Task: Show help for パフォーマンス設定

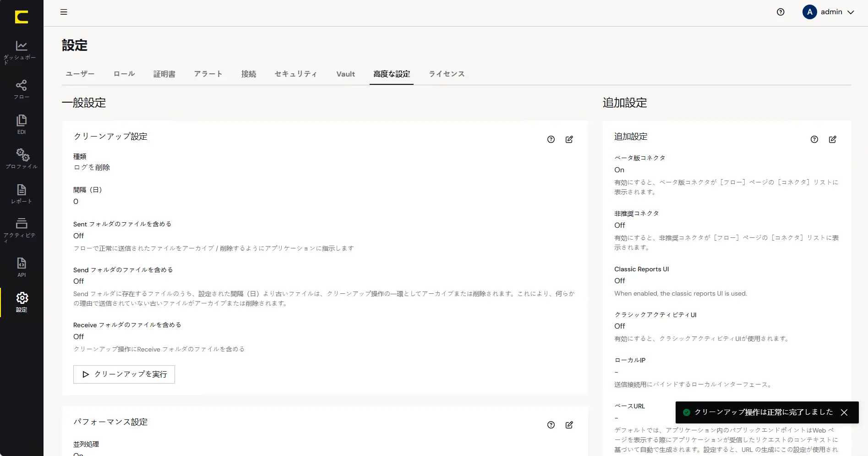Action: [x=551, y=425]
